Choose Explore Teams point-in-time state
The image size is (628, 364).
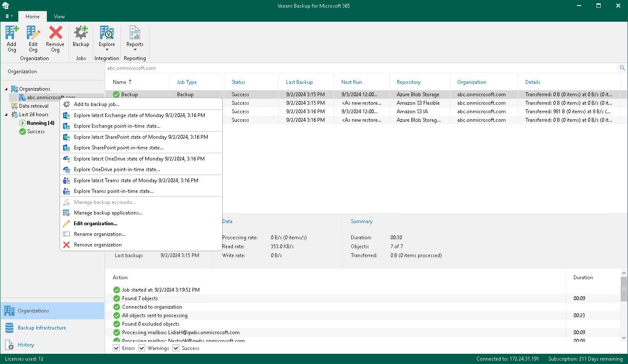pyautogui.click(x=141, y=191)
